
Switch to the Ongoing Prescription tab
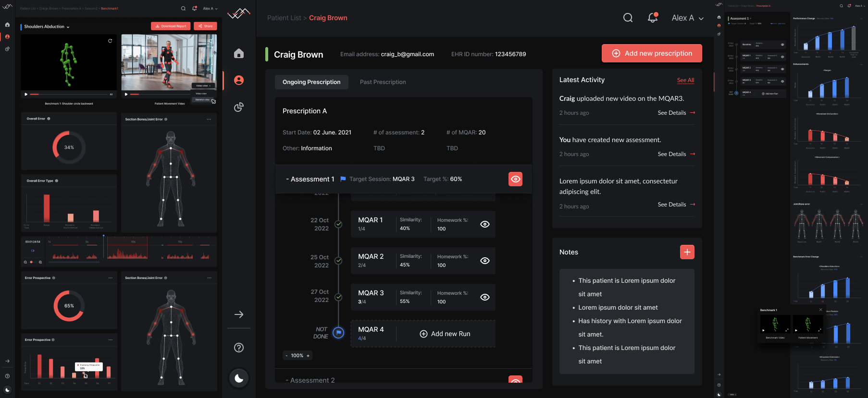tap(311, 82)
